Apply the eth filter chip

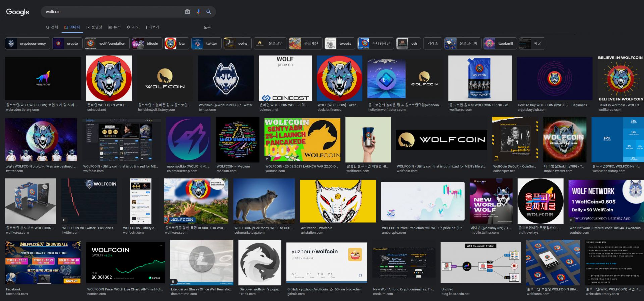pos(409,43)
